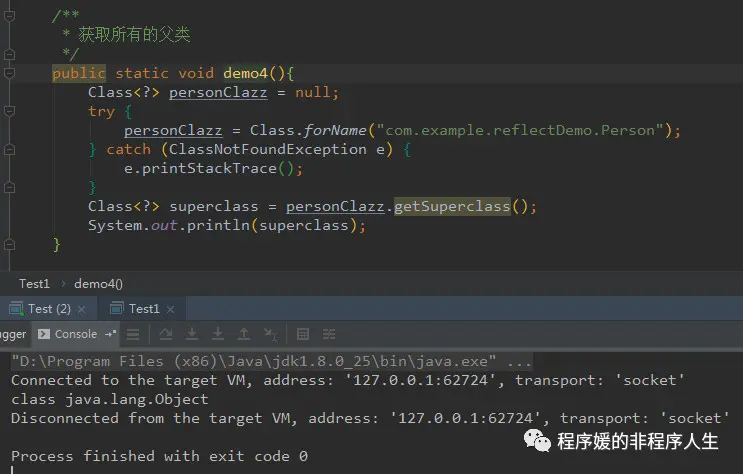The image size is (743, 474).
Task: Click ClassNotFoundException in the catch clause
Action: [268, 149]
